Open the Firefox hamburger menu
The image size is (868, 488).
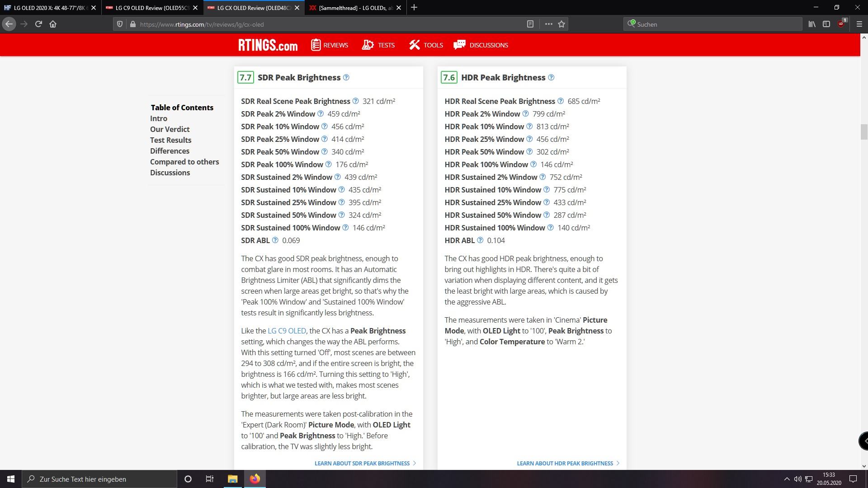click(x=859, y=24)
